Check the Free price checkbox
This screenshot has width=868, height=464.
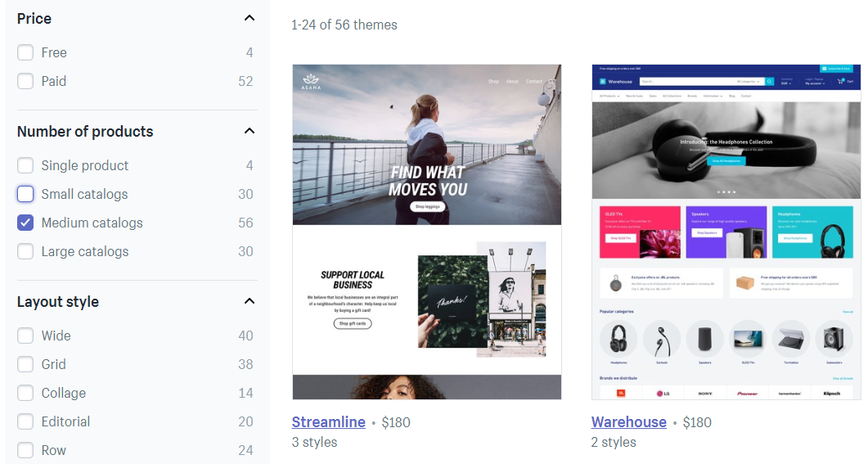pos(25,52)
